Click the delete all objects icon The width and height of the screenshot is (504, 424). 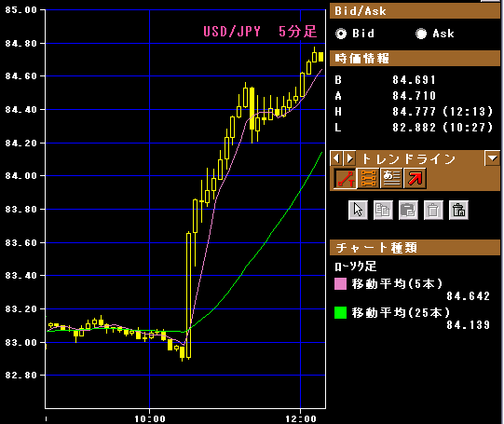458,211
